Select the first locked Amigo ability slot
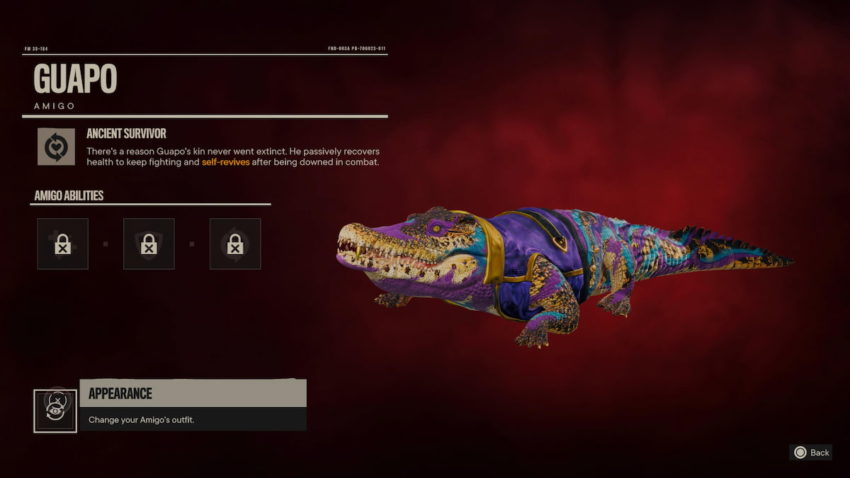The image size is (850, 478). coord(63,244)
